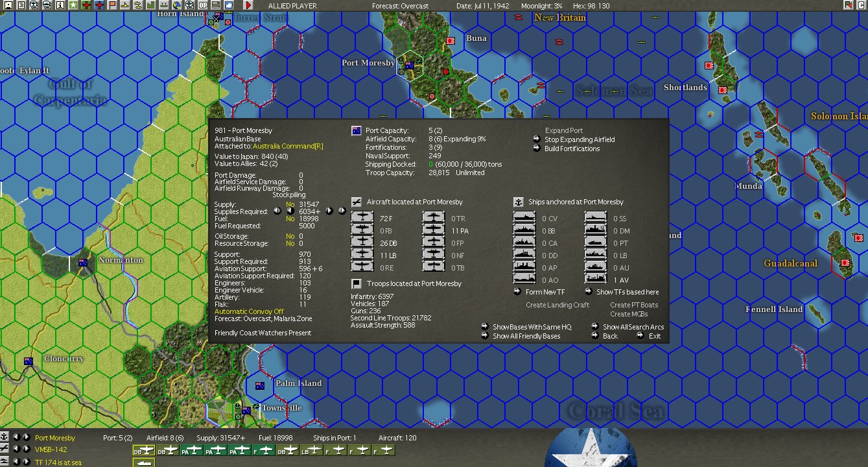Click the colored Earth globe toolbar icon

177,5
